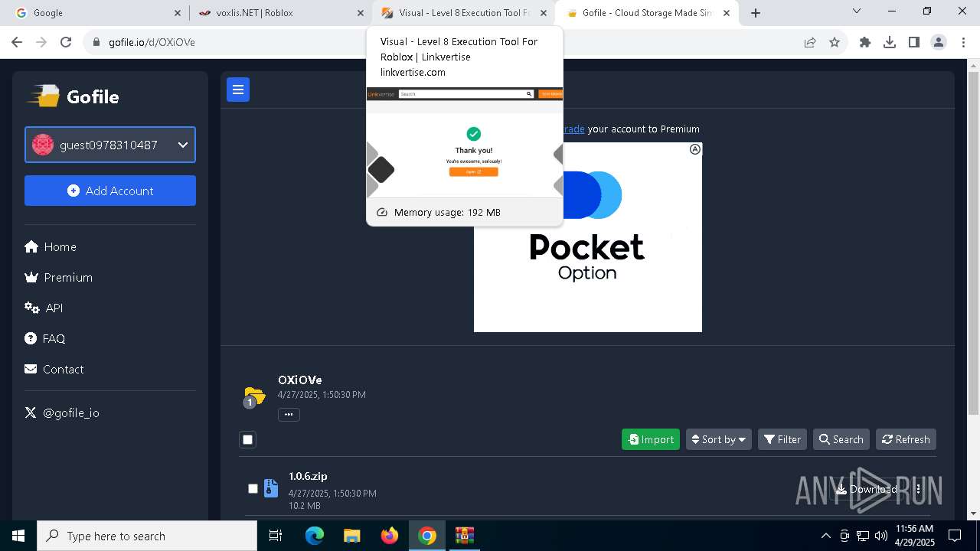Open the API sidebar item

pos(44,308)
